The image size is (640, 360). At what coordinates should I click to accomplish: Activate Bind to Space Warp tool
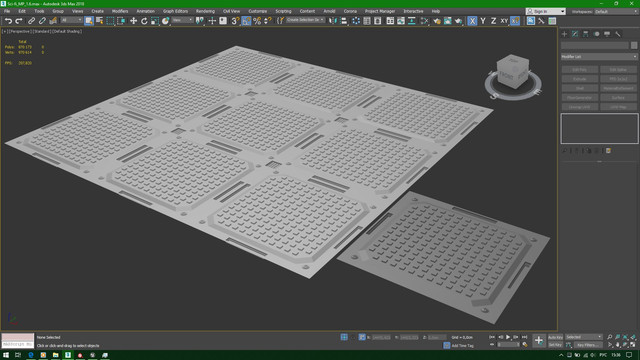click(53, 21)
